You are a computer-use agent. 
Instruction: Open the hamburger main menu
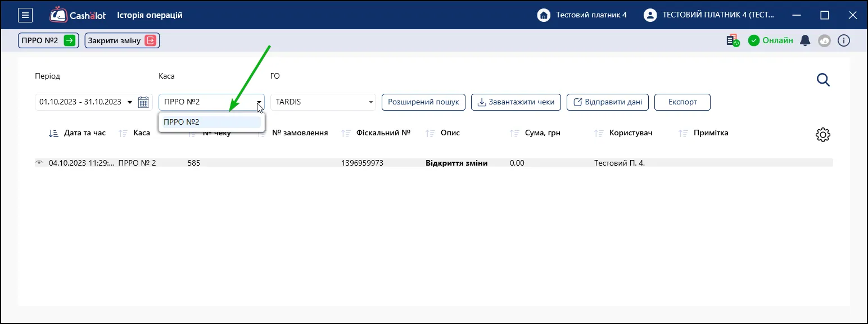[x=25, y=15]
